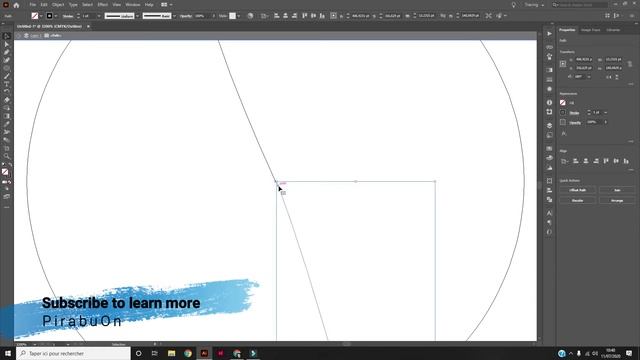Toggle constrain proportions link in control bar
Viewport: 640px width, 360px height.
[x=443, y=16]
